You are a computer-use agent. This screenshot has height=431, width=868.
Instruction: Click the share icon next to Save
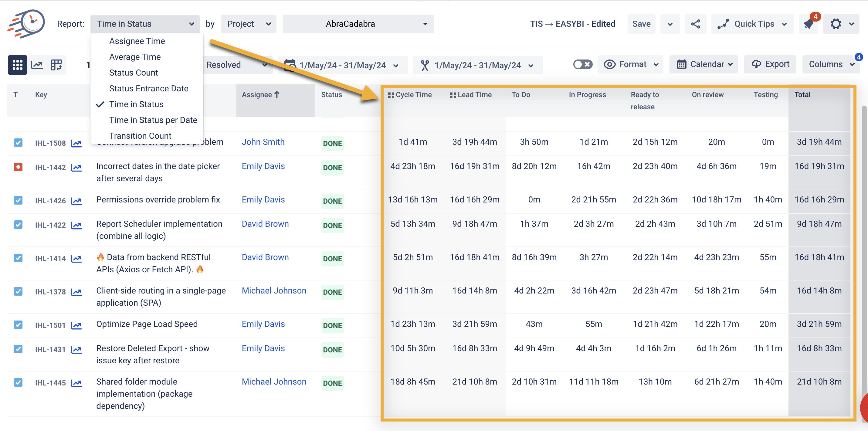click(695, 24)
